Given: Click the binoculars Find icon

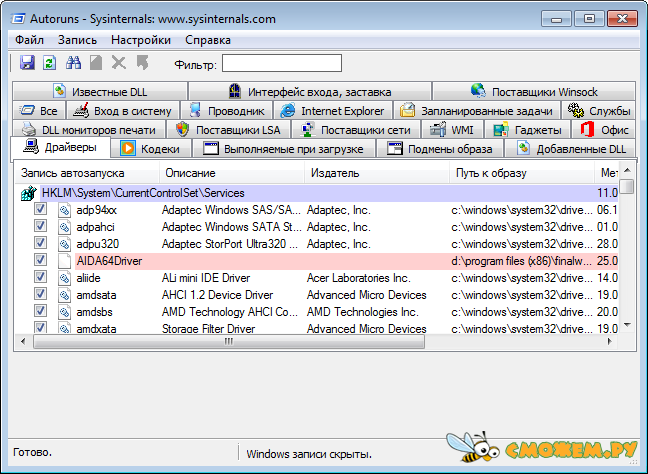Looking at the screenshot, I should pyautogui.click(x=74, y=63).
